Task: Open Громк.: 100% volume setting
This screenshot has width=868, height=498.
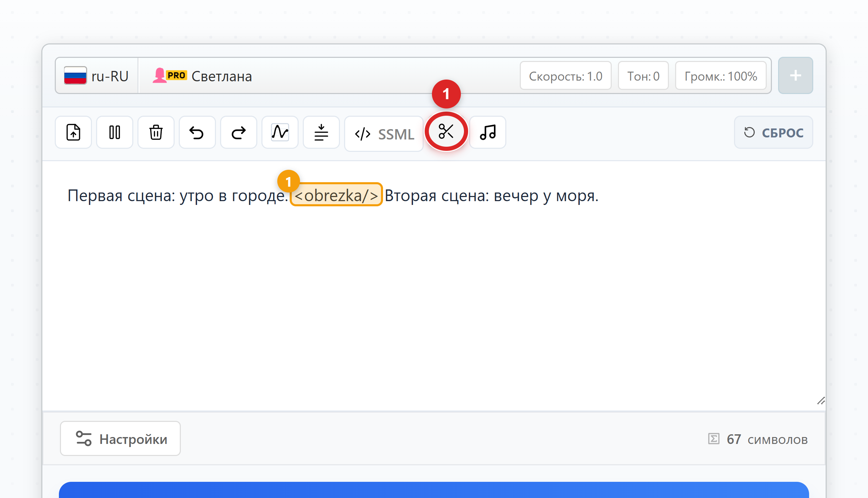Action: point(721,76)
